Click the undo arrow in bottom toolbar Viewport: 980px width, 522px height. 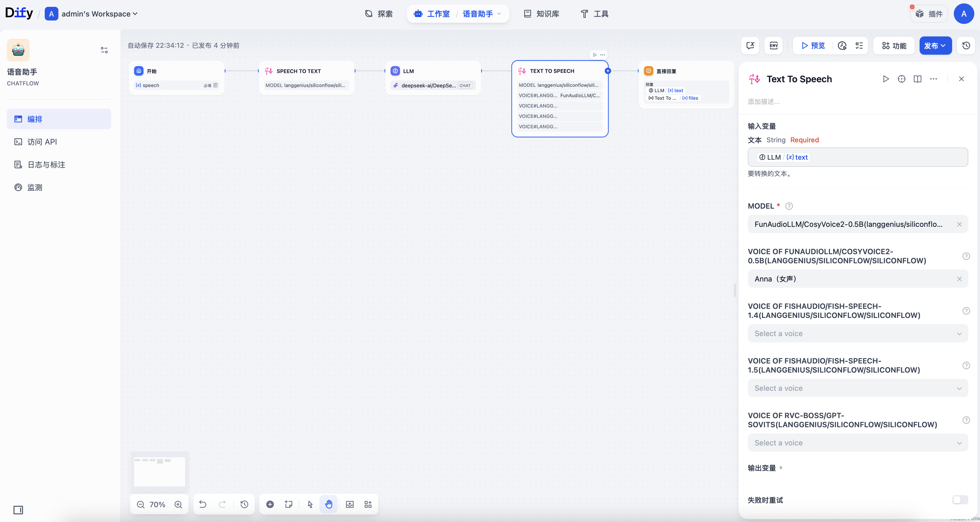[203, 505]
